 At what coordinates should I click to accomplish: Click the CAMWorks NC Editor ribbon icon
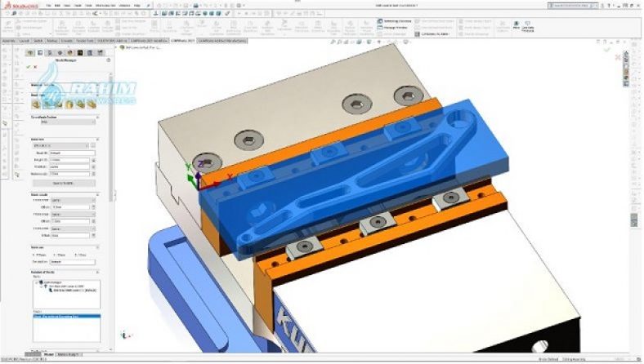pos(417,34)
